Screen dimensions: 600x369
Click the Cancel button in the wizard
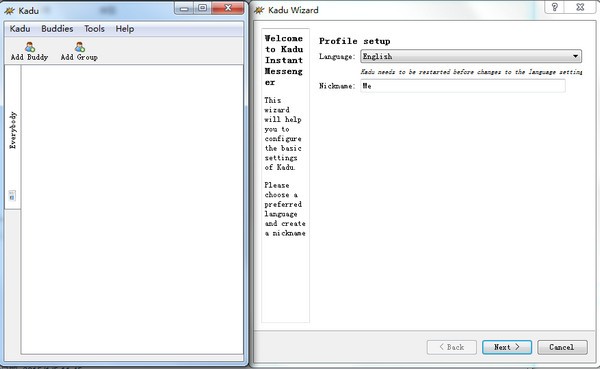(562, 347)
